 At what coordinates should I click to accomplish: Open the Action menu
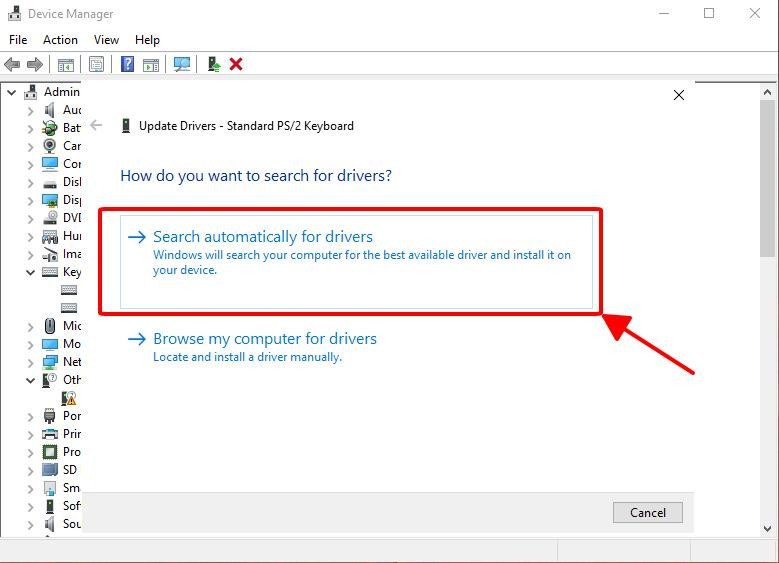60,40
